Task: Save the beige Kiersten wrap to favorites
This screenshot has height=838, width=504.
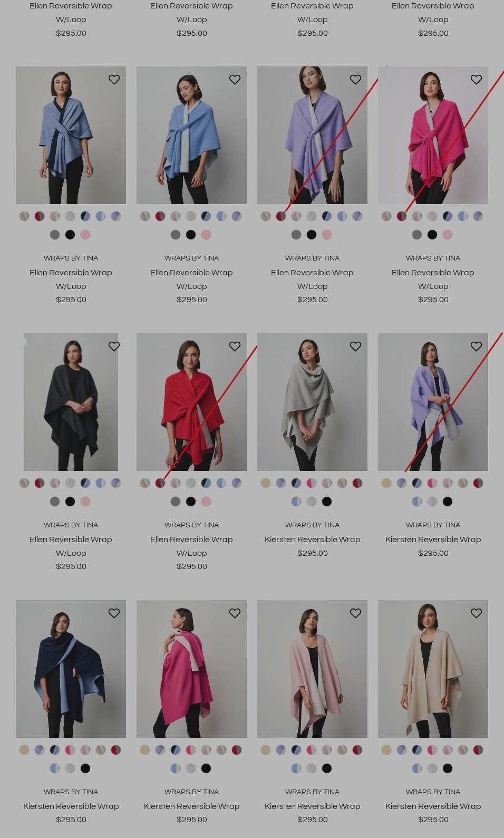Action: coord(476,613)
